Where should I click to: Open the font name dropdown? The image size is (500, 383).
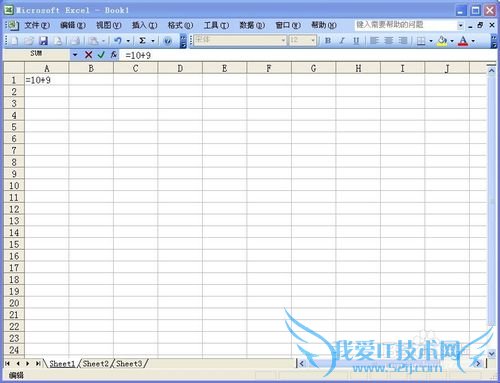coord(283,41)
